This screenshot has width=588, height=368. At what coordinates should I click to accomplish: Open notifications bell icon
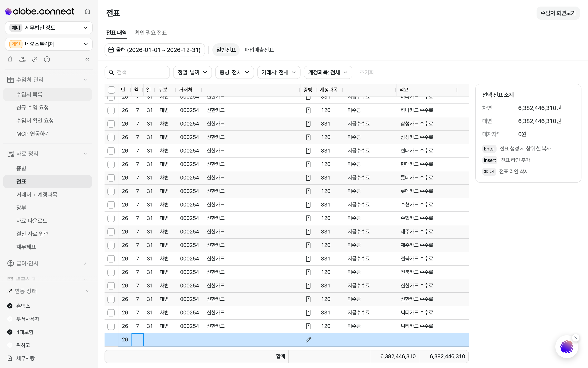(x=10, y=59)
